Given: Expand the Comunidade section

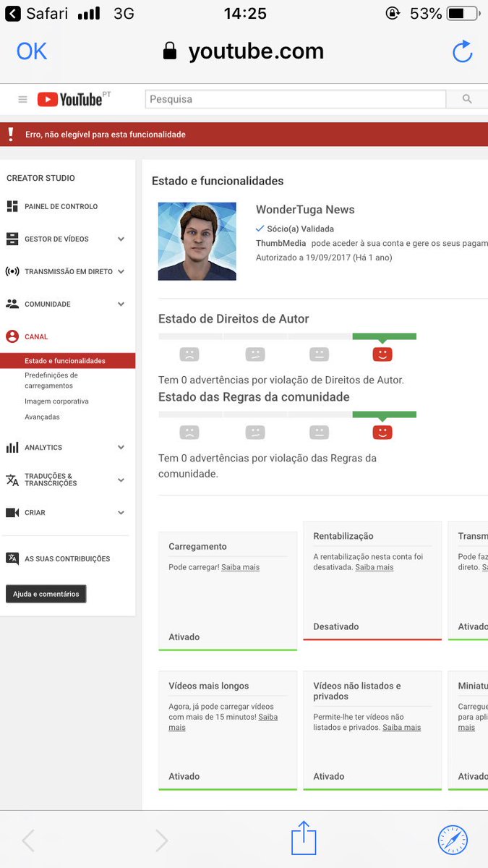Looking at the screenshot, I should click(121, 305).
